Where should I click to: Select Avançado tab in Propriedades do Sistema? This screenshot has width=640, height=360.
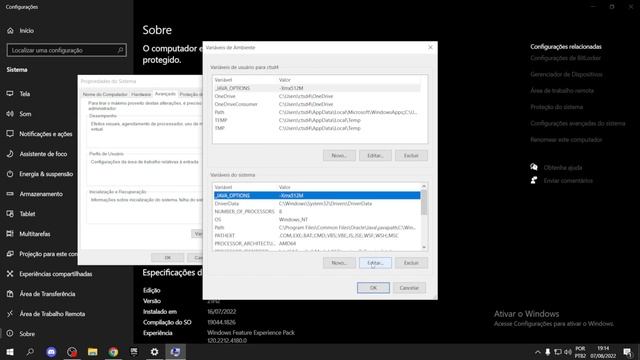pos(165,94)
